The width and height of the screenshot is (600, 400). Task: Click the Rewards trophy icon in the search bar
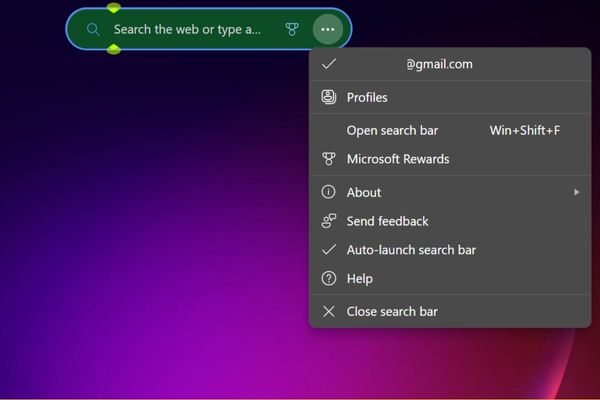pos(292,30)
